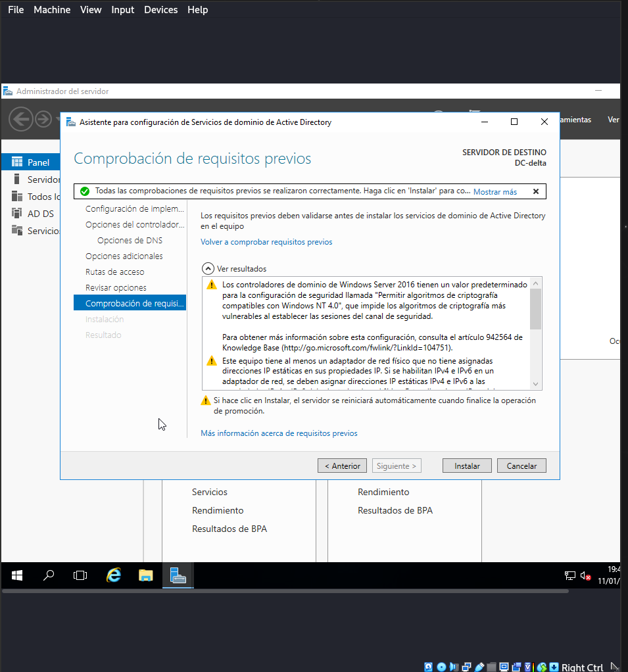
Task: Go to the Configuración de implem... step
Action: click(135, 208)
